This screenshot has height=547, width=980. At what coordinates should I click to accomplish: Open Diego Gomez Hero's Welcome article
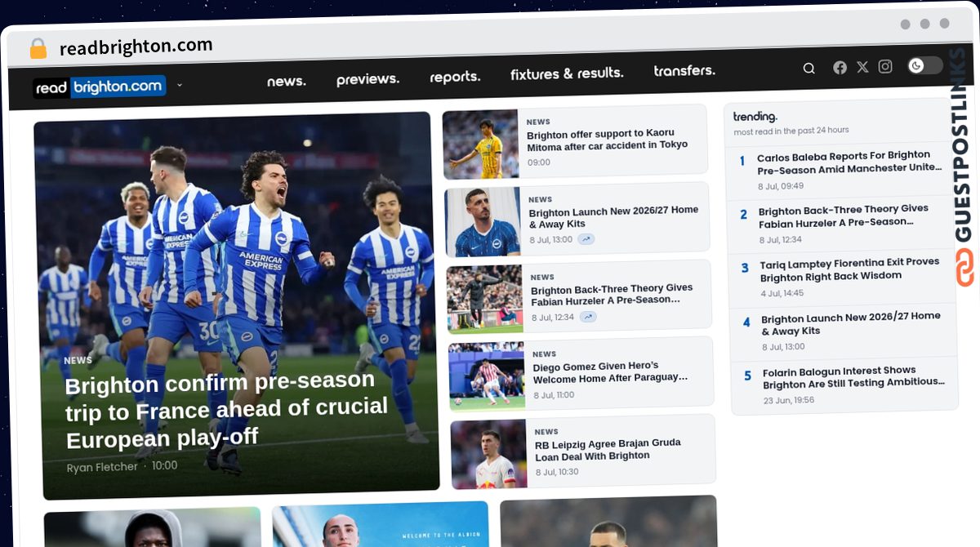click(610, 371)
